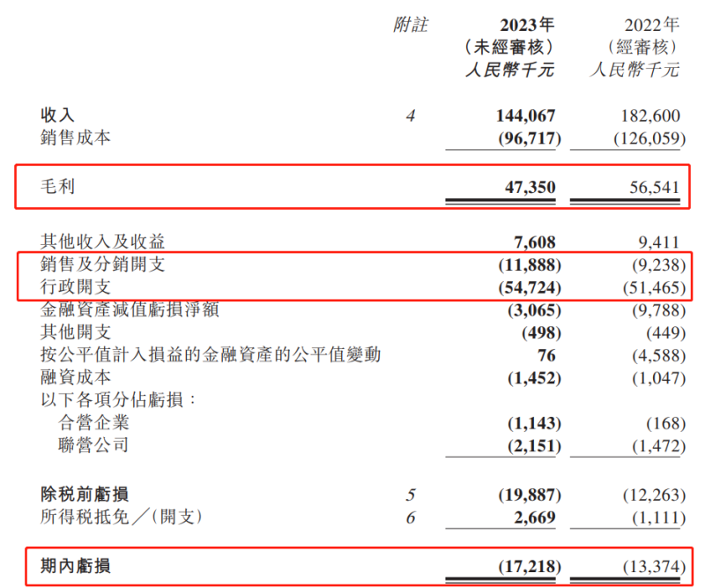The width and height of the screenshot is (705, 588).
Task: Click the 合營企業 sub-item label
Action: [x=93, y=422]
